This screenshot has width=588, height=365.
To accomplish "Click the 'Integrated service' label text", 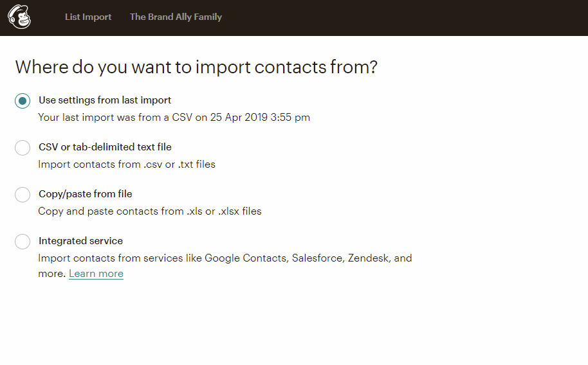I will (80, 240).
